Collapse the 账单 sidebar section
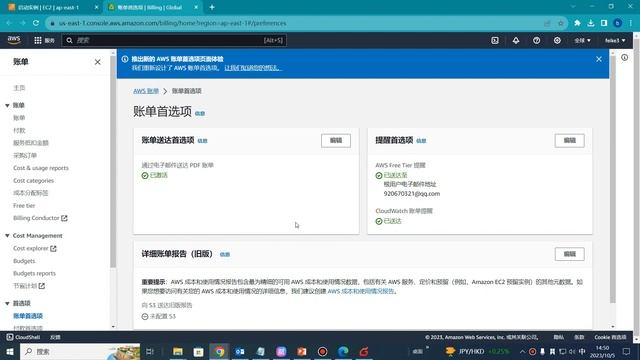The image size is (640, 360). click(7, 105)
